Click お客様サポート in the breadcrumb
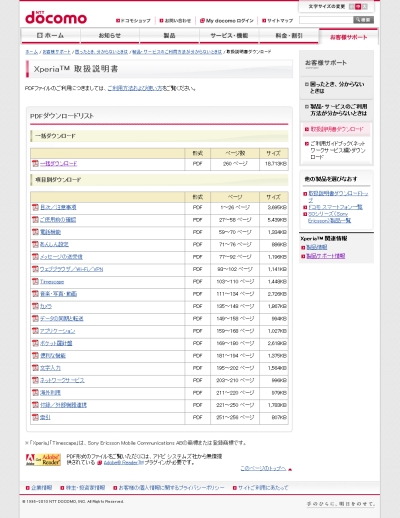The width and height of the screenshot is (400, 518). 57,52
